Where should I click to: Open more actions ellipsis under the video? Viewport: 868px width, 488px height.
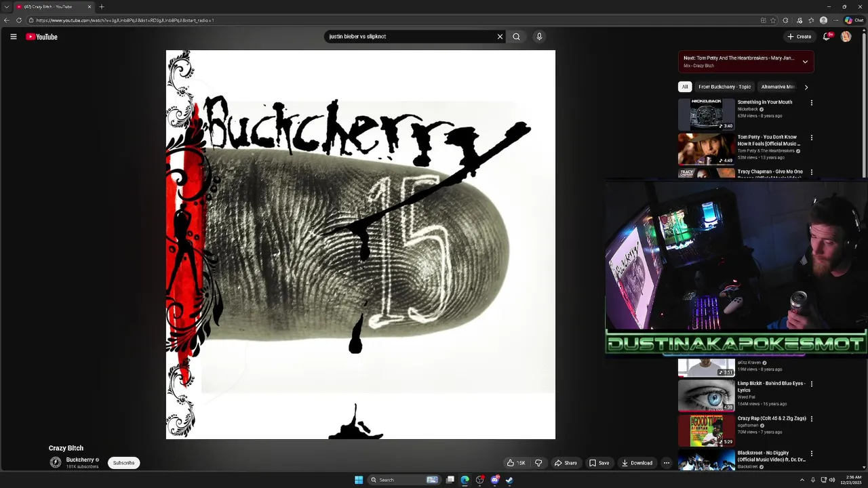pyautogui.click(x=666, y=463)
